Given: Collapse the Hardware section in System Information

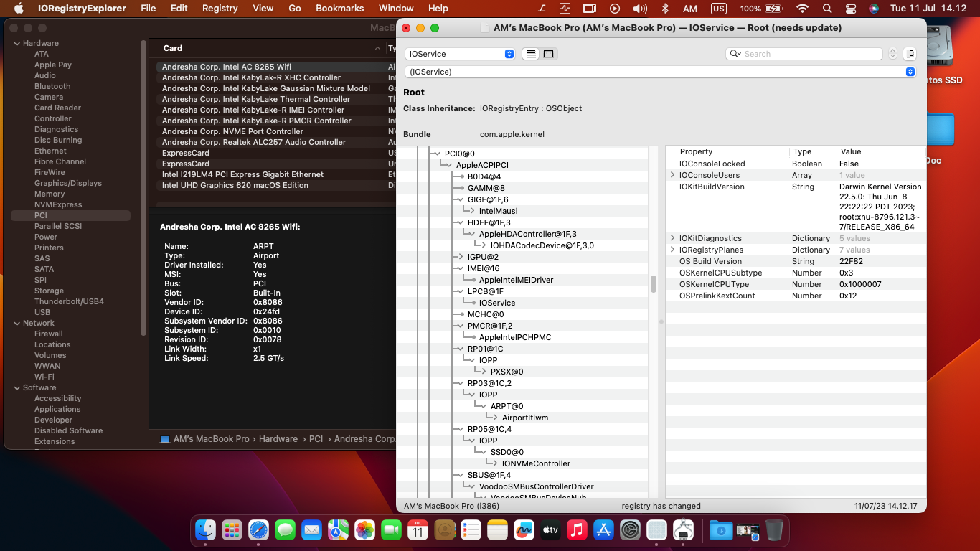Looking at the screenshot, I should point(17,43).
